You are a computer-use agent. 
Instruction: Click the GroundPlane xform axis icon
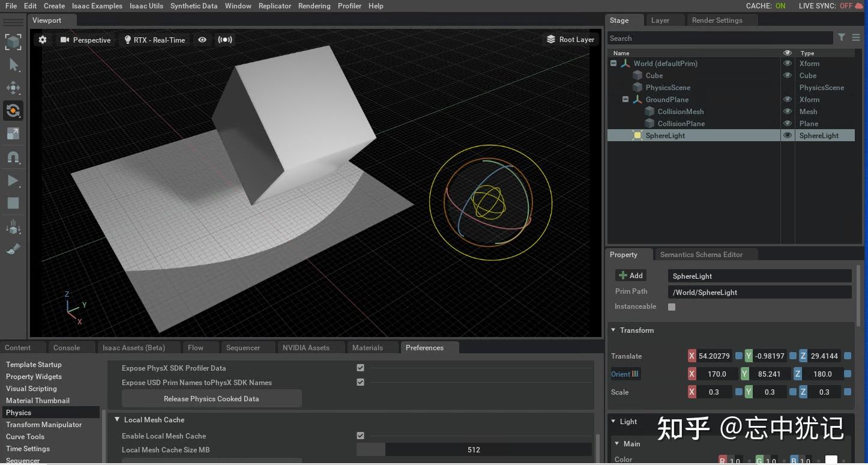[637, 100]
